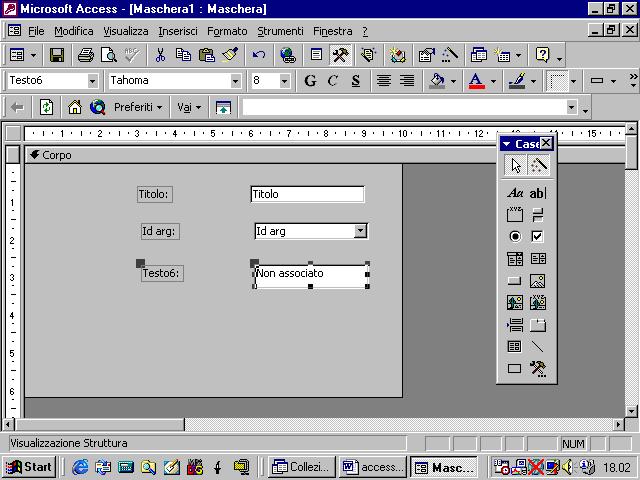Screen dimensions: 640x480
Task: Open the Strumenti menu
Action: pyautogui.click(x=280, y=31)
